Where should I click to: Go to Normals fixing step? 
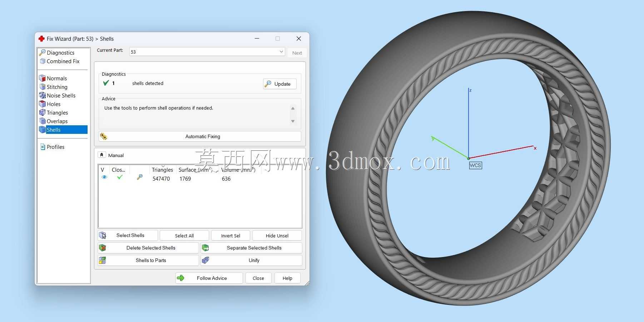click(x=57, y=79)
